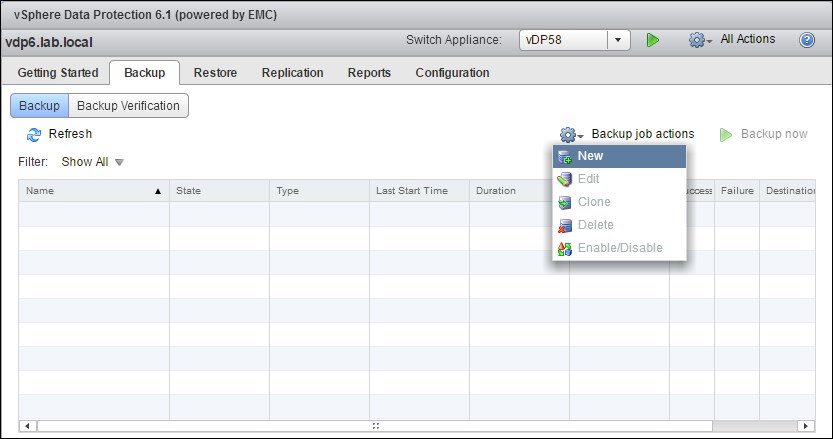This screenshot has width=833, height=439.
Task: Switch to the Restore tab
Action: (x=215, y=73)
